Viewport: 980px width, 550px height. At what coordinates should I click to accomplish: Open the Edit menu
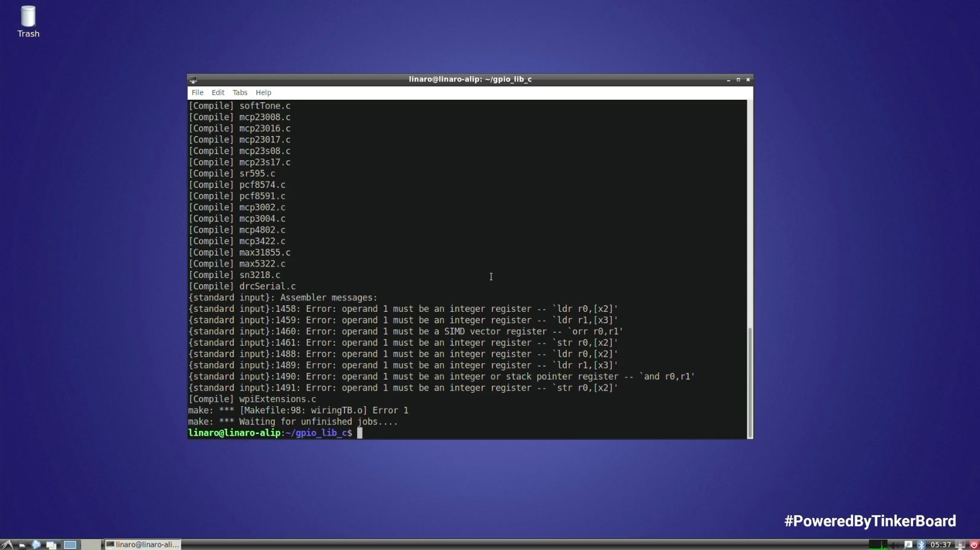(218, 92)
